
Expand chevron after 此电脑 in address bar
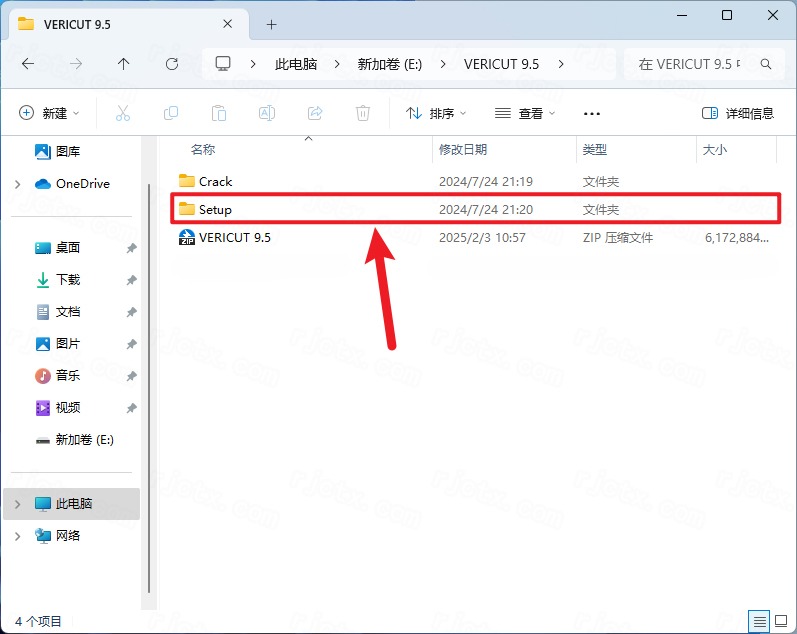tap(336, 64)
